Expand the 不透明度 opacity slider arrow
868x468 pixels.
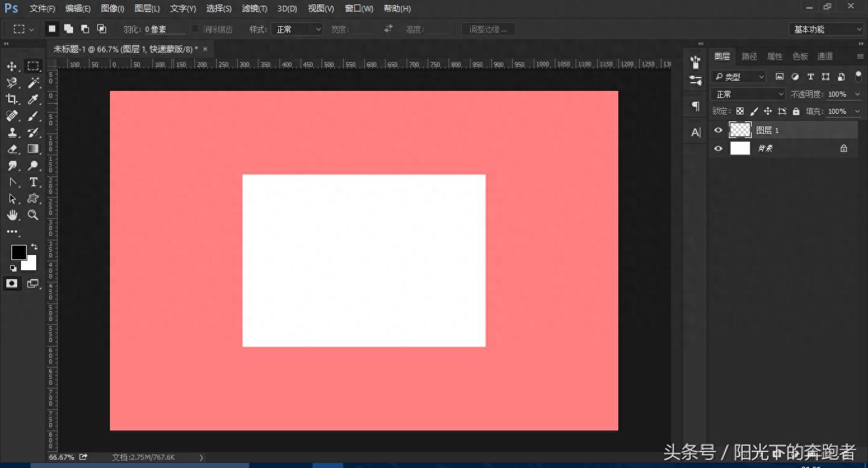(857, 94)
